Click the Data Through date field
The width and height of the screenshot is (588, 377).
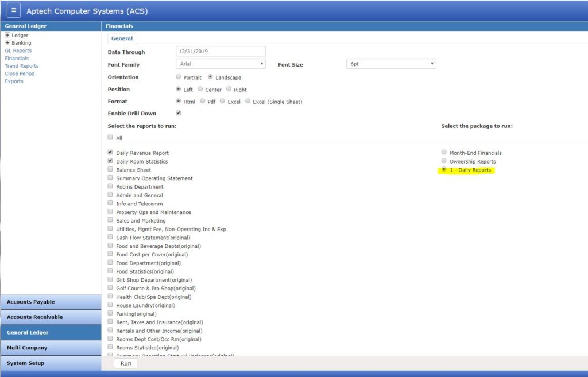[x=220, y=51]
